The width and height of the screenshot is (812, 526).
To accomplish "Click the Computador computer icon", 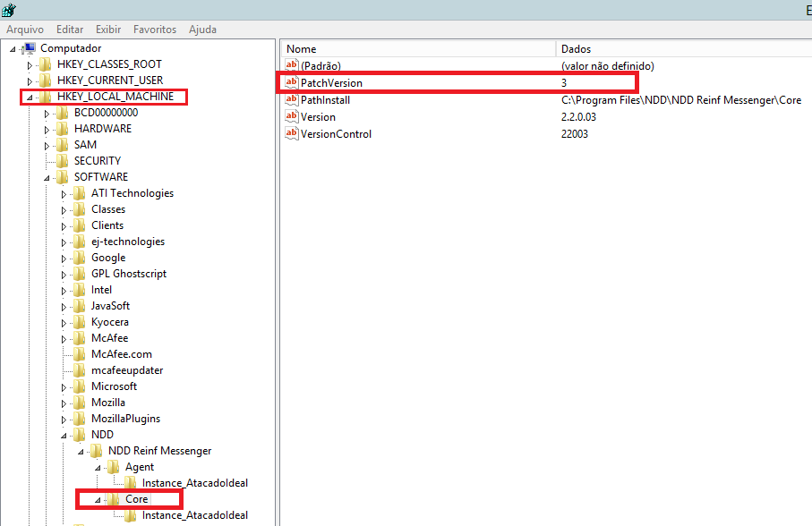I will 30,48.
